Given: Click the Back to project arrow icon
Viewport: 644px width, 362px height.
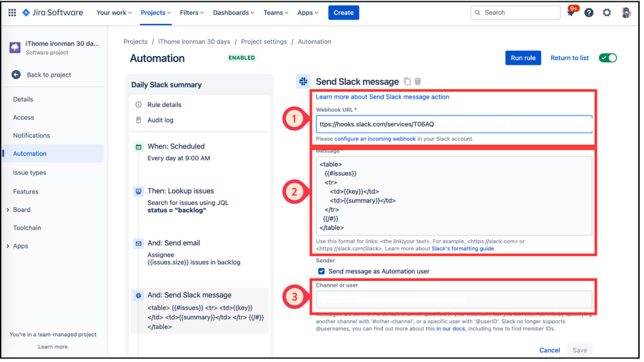Looking at the screenshot, I should coord(16,75).
